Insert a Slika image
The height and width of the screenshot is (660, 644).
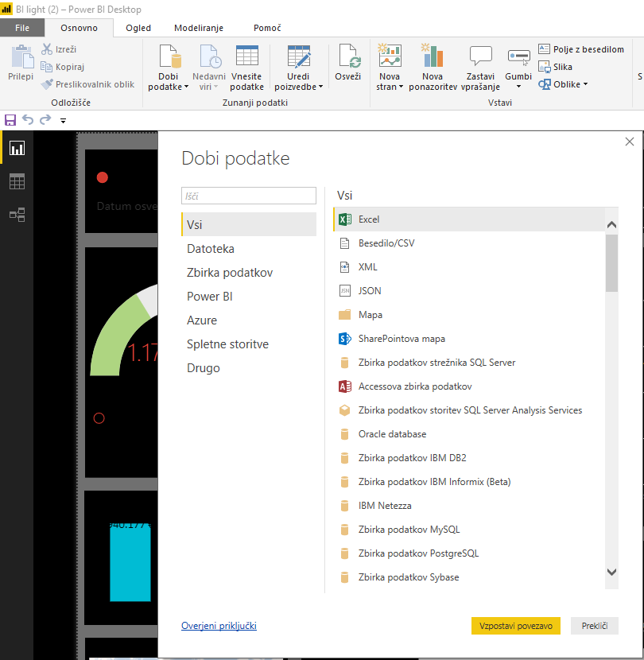click(555, 67)
